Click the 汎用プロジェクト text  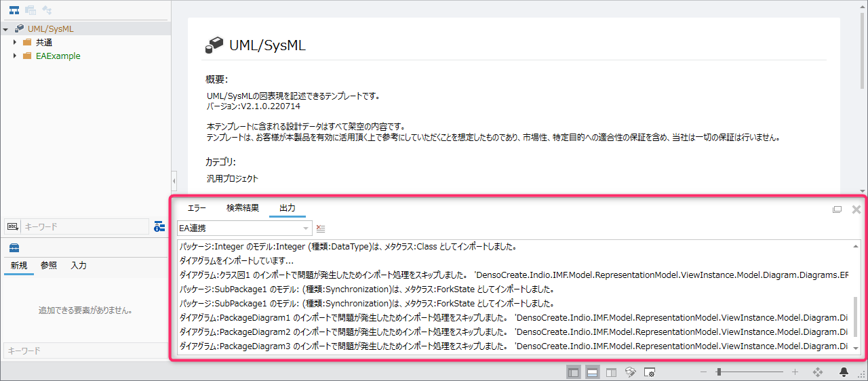233,179
